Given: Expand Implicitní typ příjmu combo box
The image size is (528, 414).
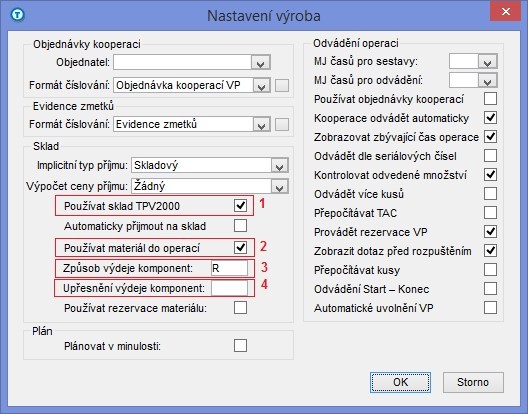Looking at the screenshot, I should (x=279, y=165).
